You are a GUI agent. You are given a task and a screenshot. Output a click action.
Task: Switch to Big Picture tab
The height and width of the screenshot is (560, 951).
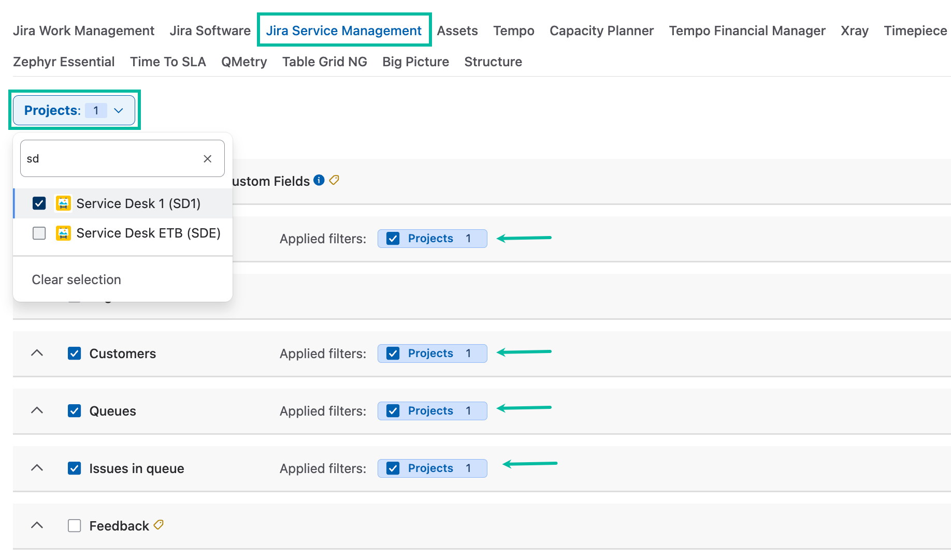point(415,62)
